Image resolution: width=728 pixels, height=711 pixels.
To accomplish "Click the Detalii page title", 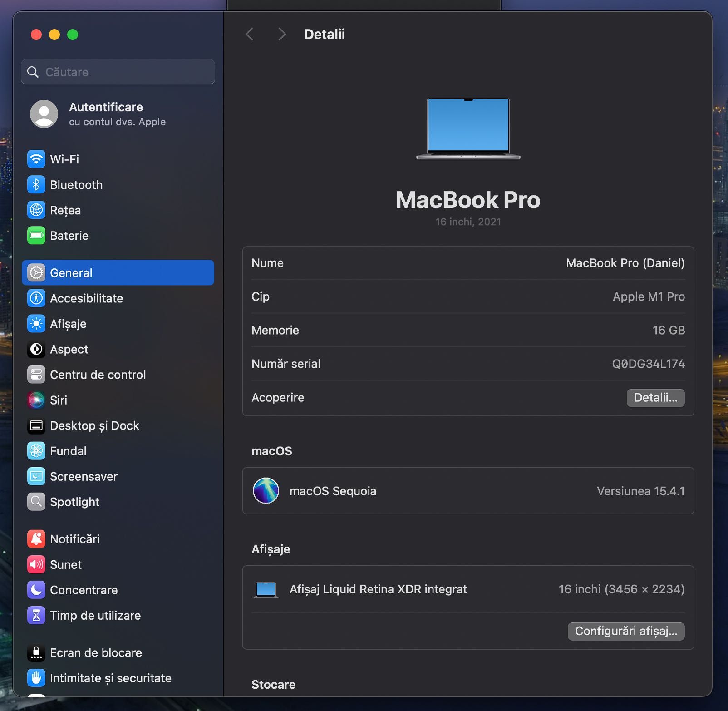I will [x=325, y=34].
